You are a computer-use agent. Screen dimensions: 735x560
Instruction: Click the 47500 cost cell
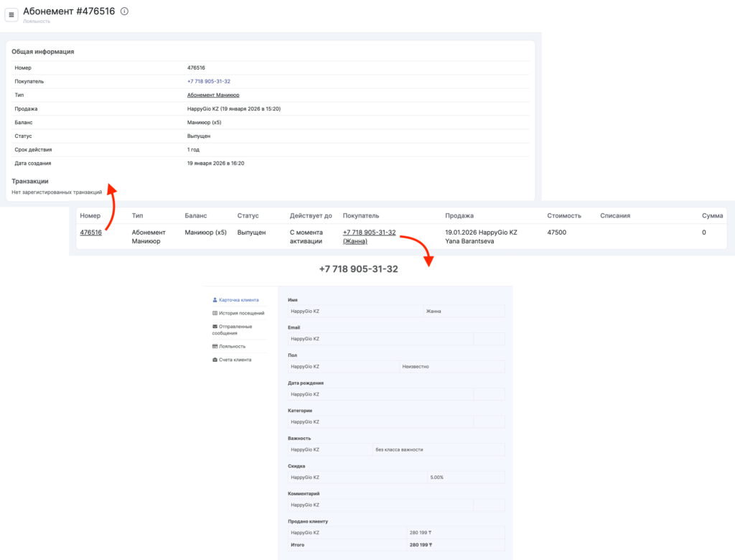(x=556, y=233)
